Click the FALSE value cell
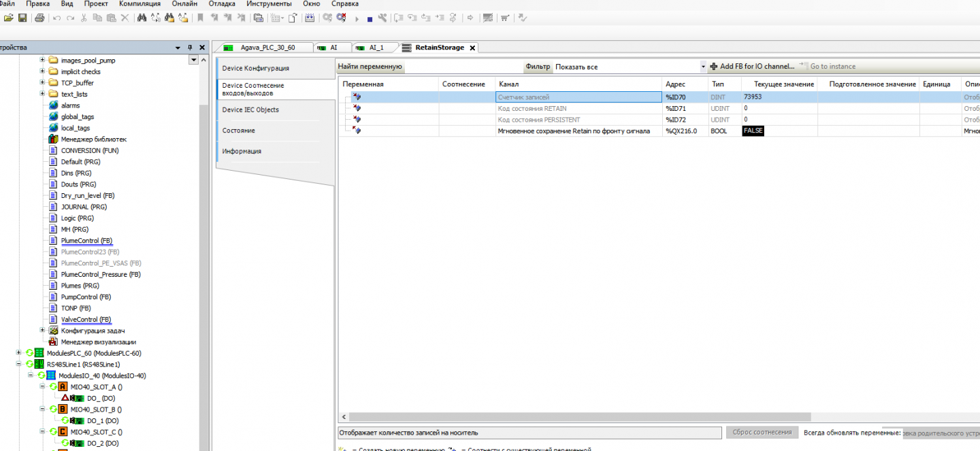980x451 pixels. [753, 131]
